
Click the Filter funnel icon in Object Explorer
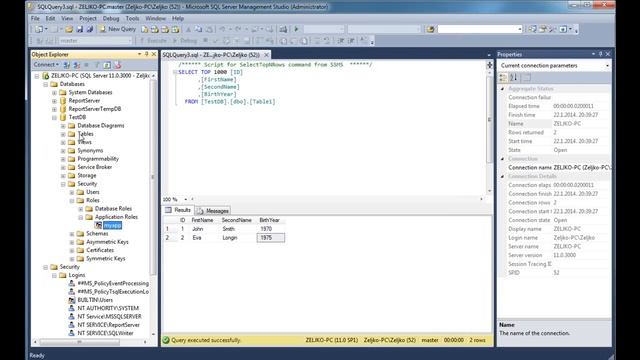[97, 65]
